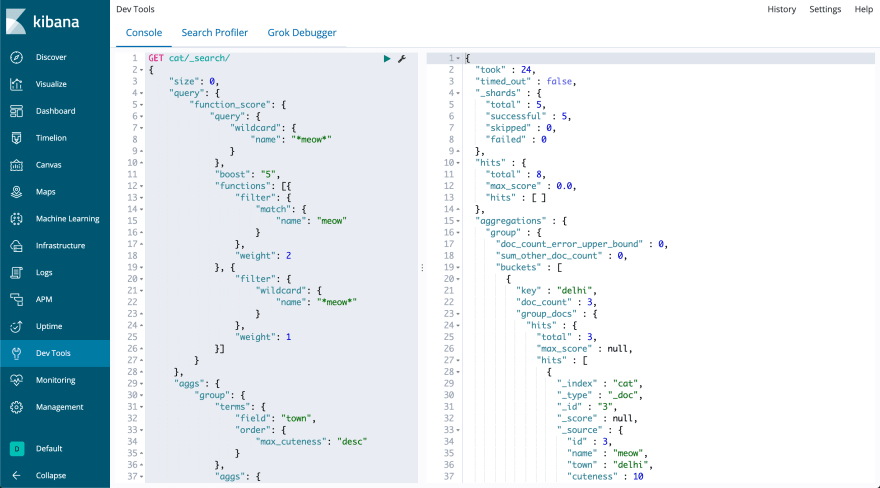Click the Default space avatar
Screen dimensions: 880x488
[x=16, y=449]
